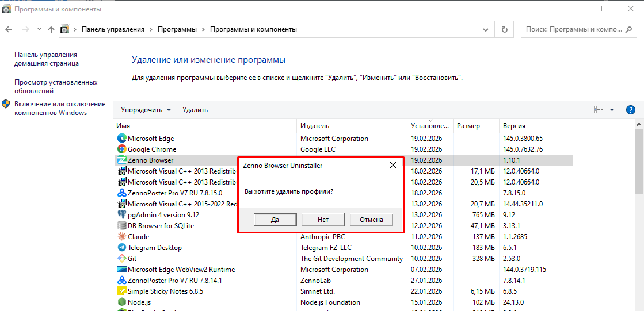The height and width of the screenshot is (311, 644).
Task: Open the view options dropdown arrow
Action: (x=612, y=110)
